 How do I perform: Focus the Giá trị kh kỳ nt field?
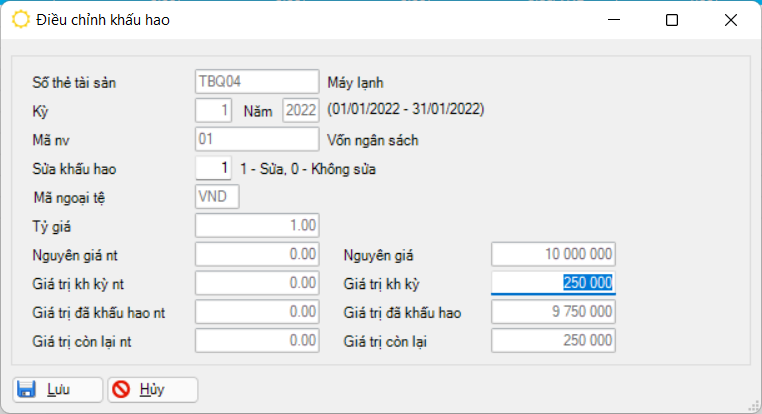[x=257, y=284]
